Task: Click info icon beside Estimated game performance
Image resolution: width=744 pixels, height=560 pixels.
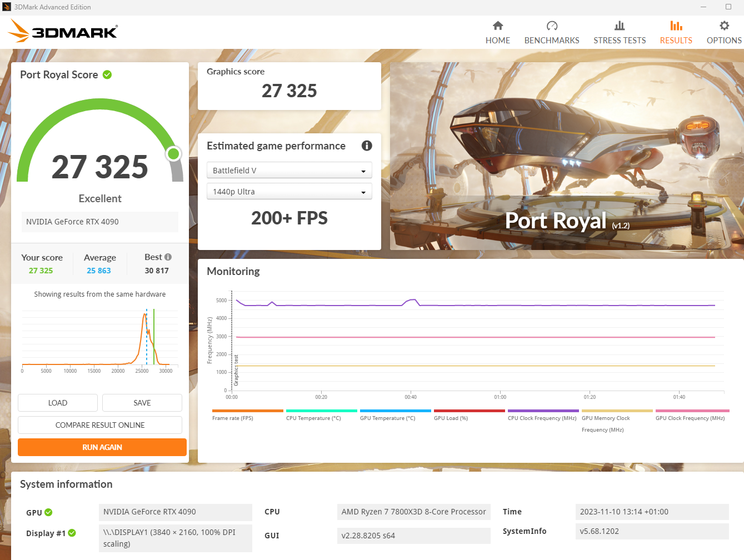Action: coord(367,146)
